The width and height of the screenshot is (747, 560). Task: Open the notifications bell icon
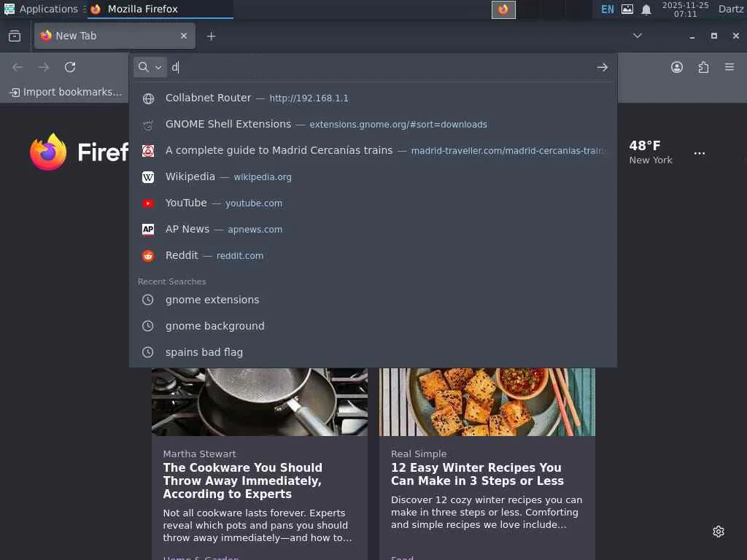pyautogui.click(x=646, y=9)
